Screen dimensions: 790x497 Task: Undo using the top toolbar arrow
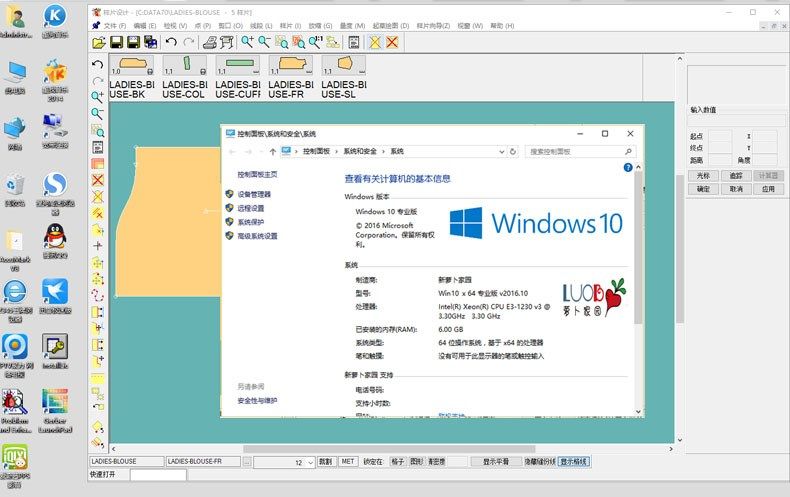[x=171, y=42]
